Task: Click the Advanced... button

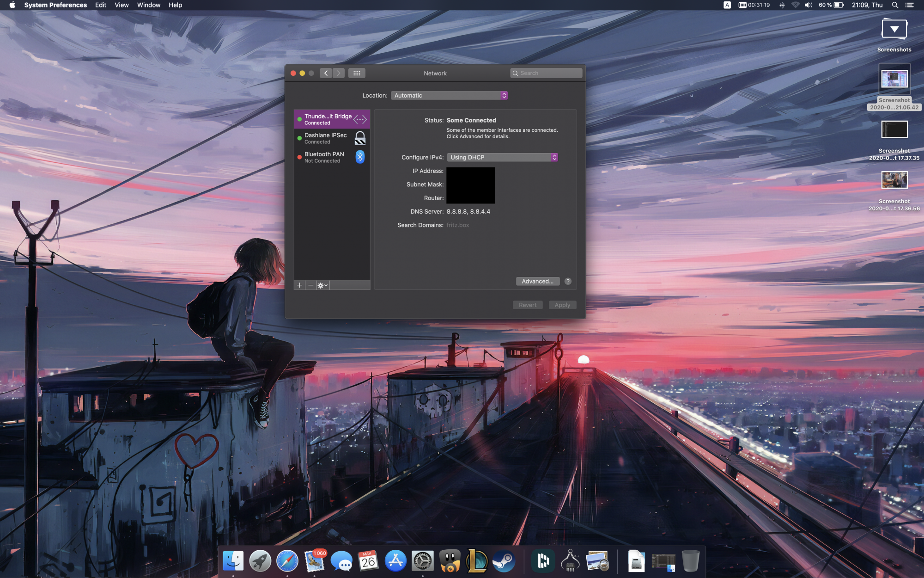Action: tap(537, 281)
